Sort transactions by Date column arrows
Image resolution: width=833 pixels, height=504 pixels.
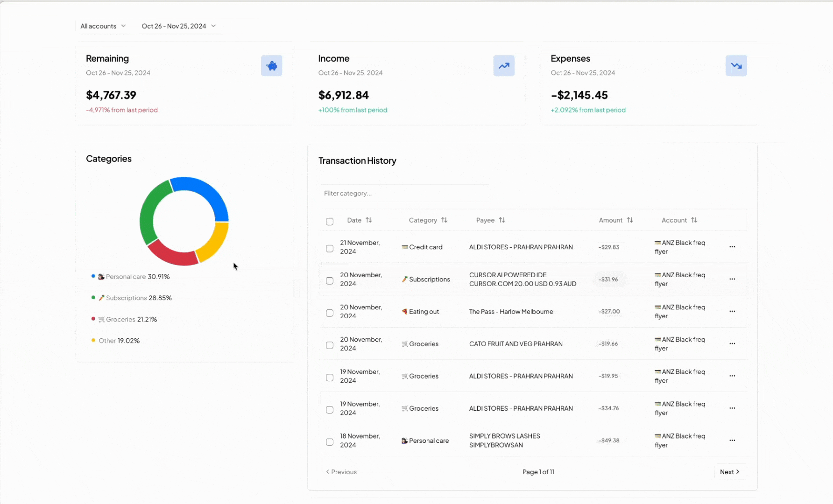[x=369, y=220]
